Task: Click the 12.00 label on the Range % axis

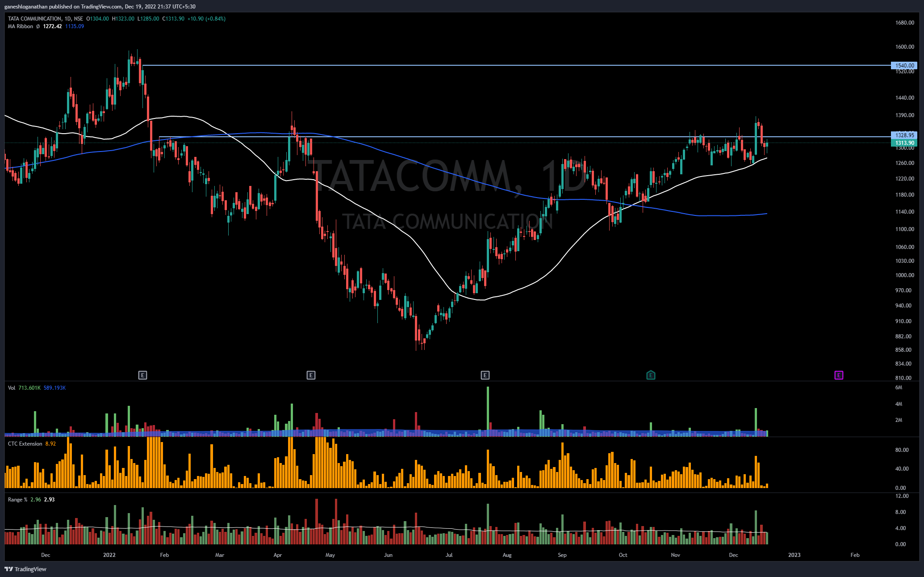Action: point(902,496)
